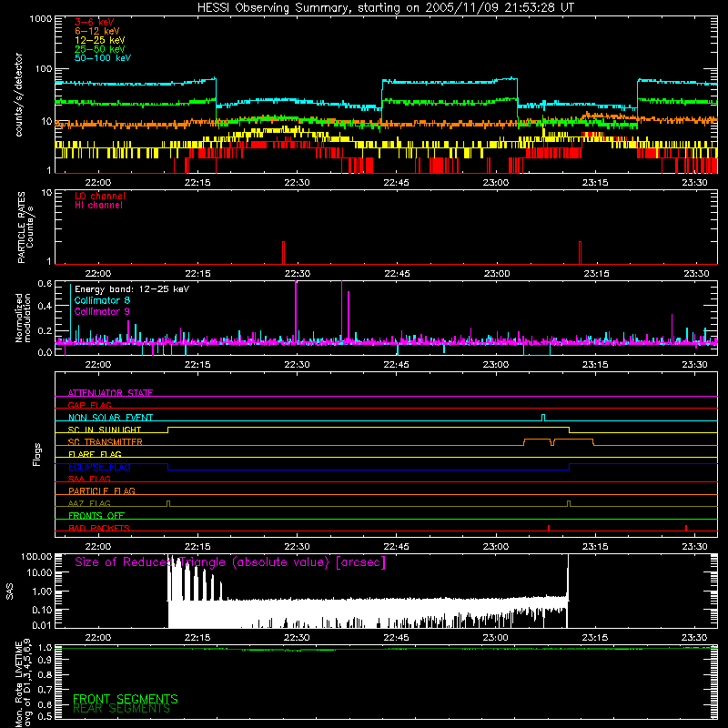
Task: Click the 1000 y-axis value on count plot
Action: (41, 19)
